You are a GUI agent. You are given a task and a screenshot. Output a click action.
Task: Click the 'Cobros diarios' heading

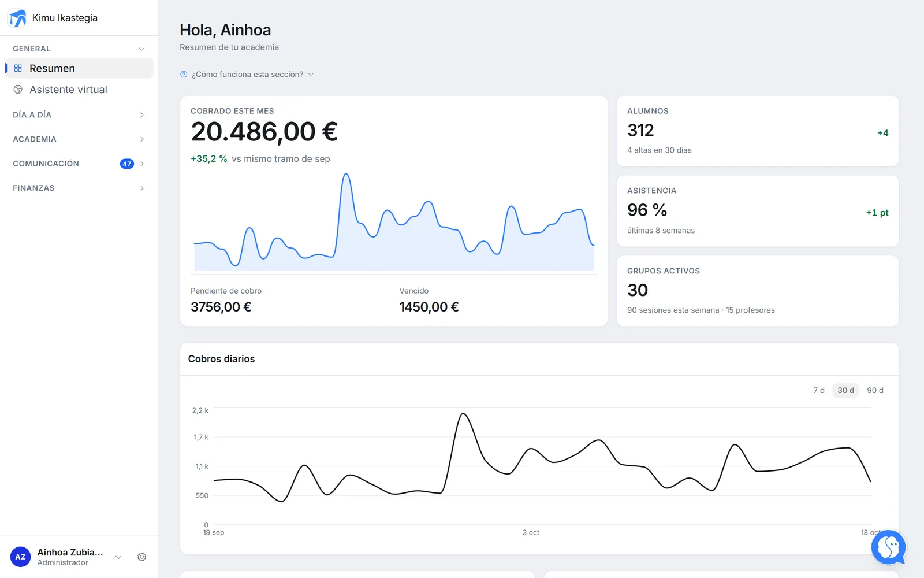(221, 359)
